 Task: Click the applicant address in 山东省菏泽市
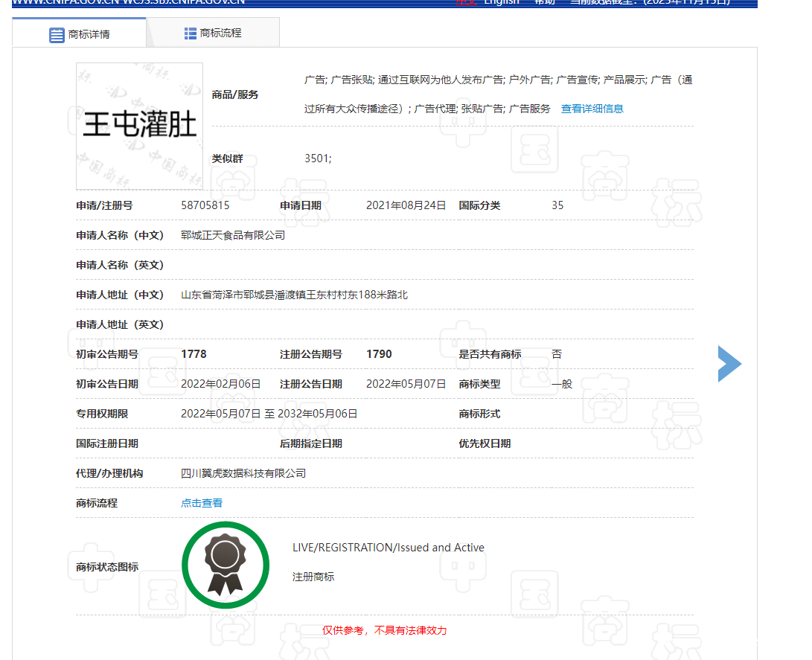click(294, 295)
